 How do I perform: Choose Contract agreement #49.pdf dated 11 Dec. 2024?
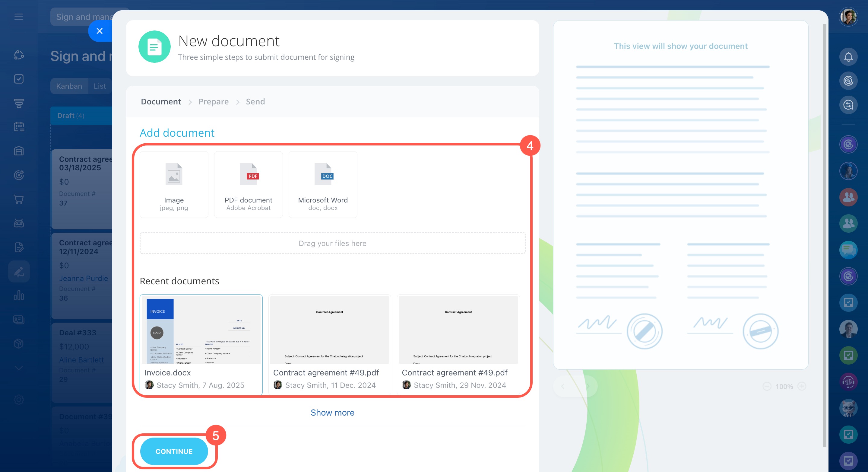coord(330,344)
